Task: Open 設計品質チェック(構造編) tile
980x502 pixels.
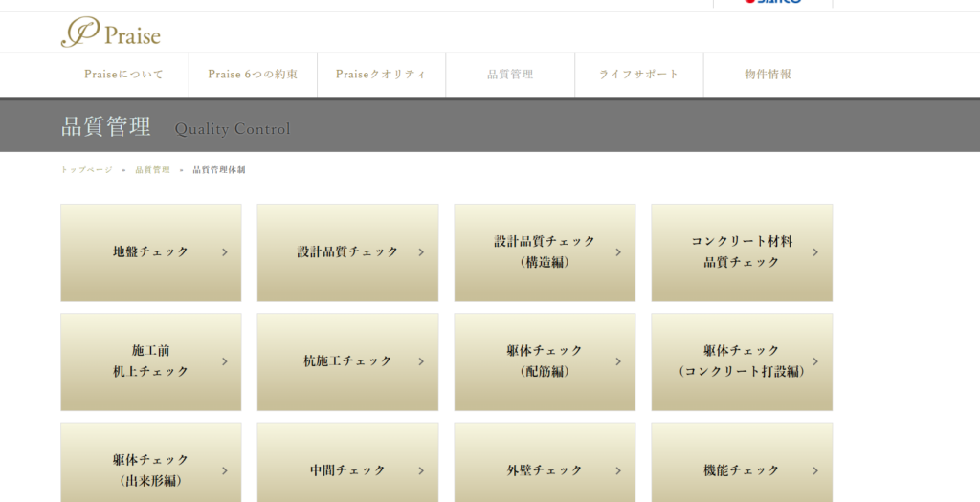Action: [544, 252]
